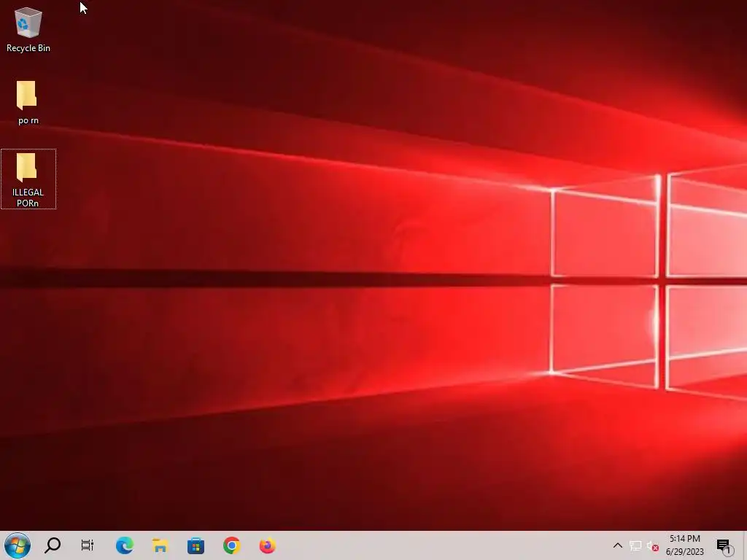Open Task View from taskbar
Viewport: 747px width, 560px height.
click(x=88, y=545)
